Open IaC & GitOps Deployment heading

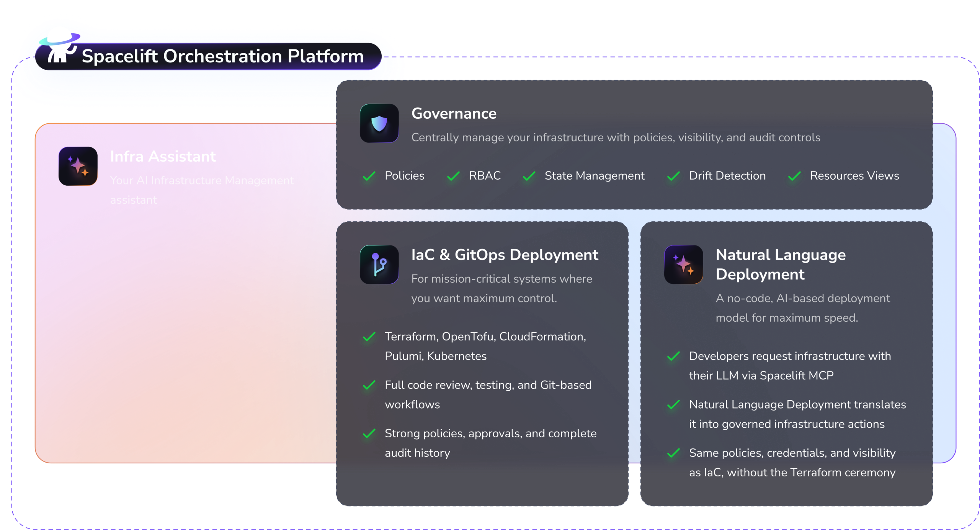click(x=505, y=254)
